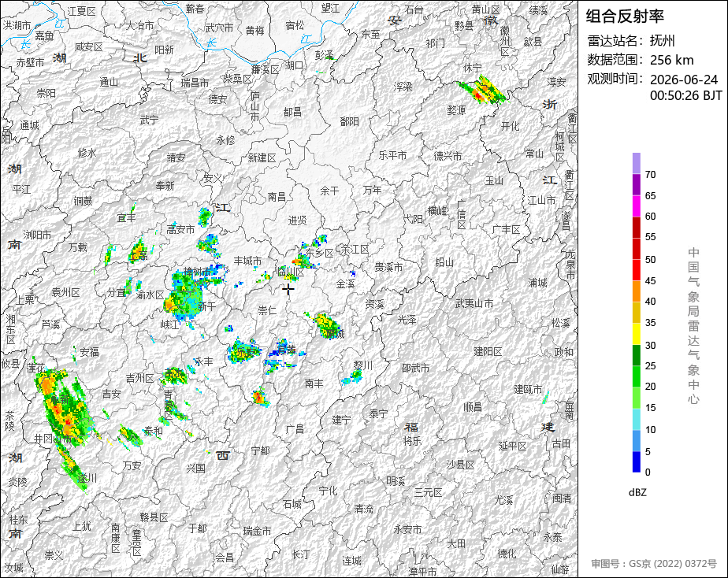Click the 高安市 label
728x578 pixels.
180,229
